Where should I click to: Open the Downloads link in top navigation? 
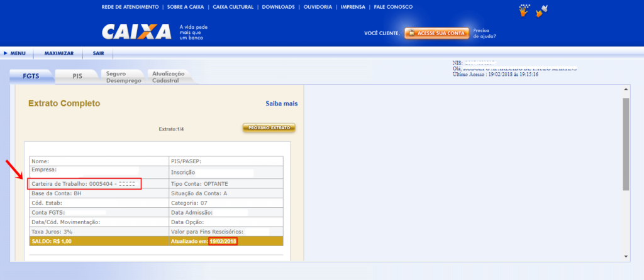278,7
